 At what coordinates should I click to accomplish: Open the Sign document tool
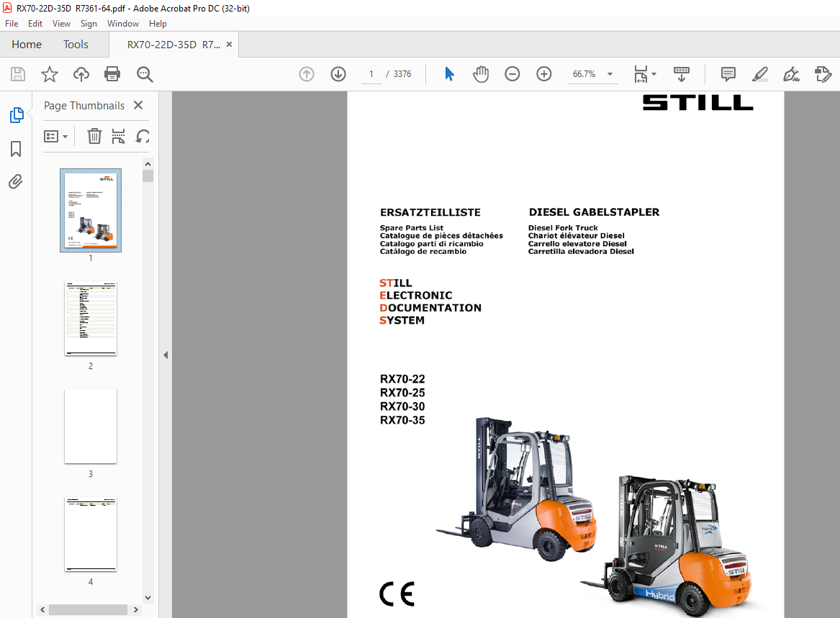pyautogui.click(x=791, y=74)
